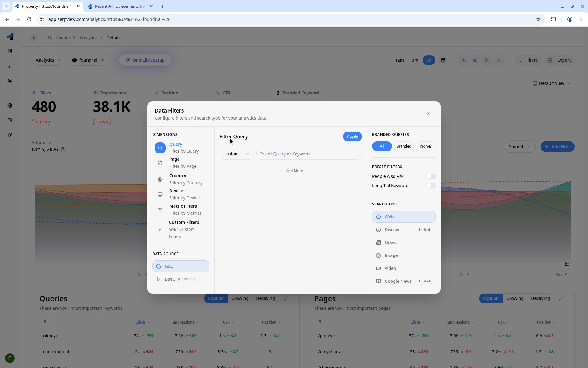Select the Query dimension search icon

click(160, 148)
